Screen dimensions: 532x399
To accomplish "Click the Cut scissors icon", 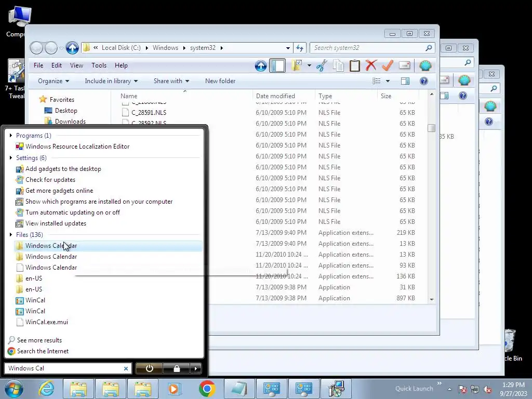I will (x=322, y=65).
